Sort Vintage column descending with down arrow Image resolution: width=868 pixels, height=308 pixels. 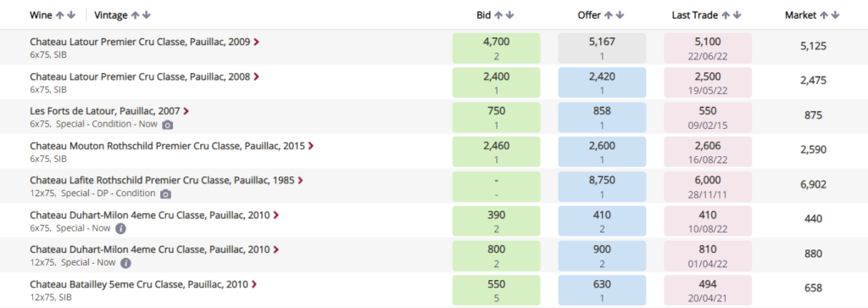coord(146,15)
